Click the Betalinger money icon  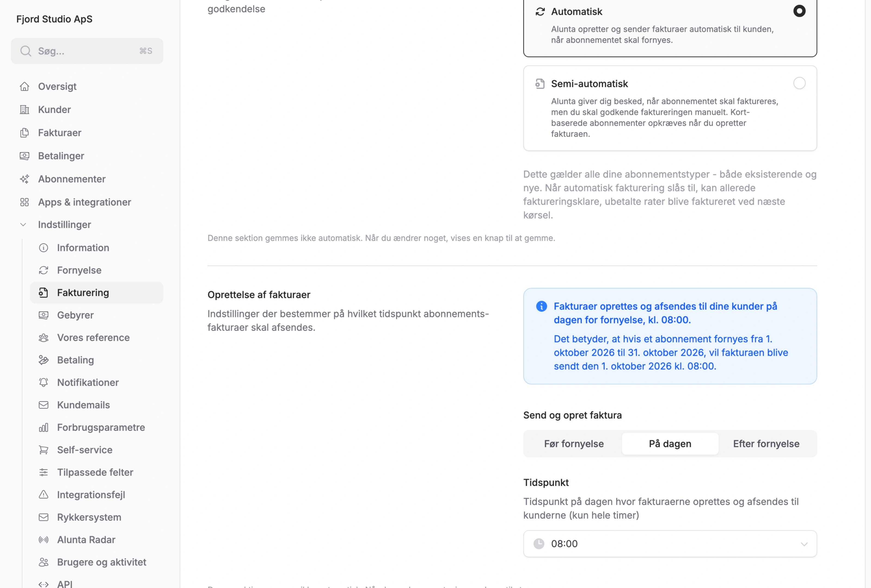pyautogui.click(x=24, y=156)
